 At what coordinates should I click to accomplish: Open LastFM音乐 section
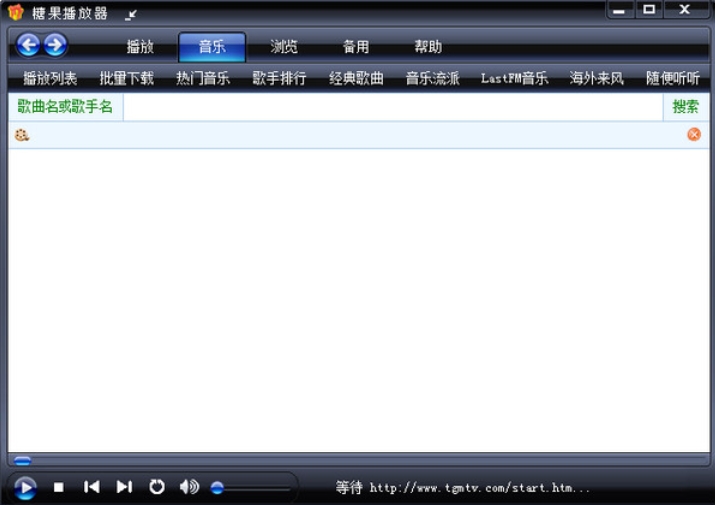coord(514,78)
